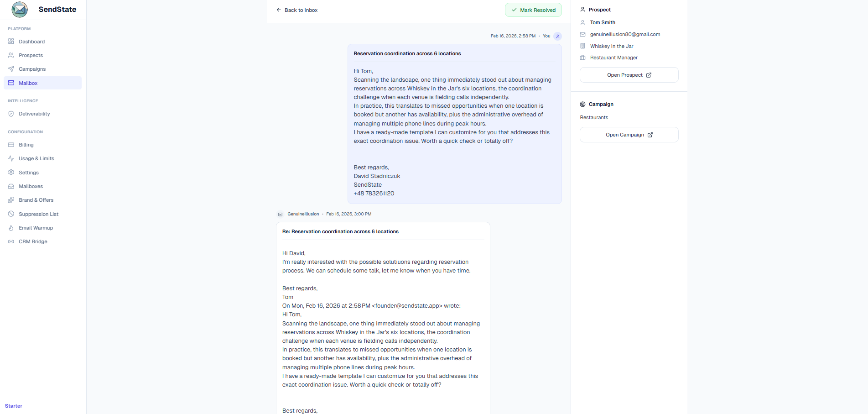868x414 pixels.
Task: Select the CRM Bridge icon
Action: pos(11,241)
